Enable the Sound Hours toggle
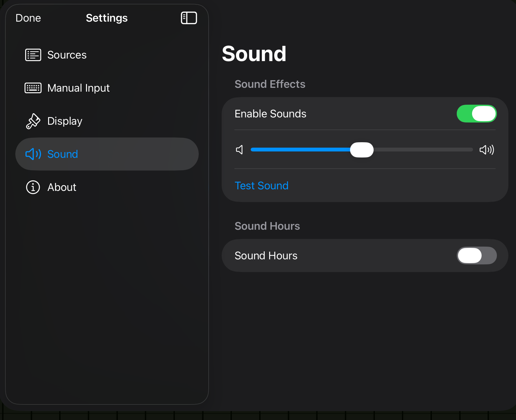 pos(477,255)
